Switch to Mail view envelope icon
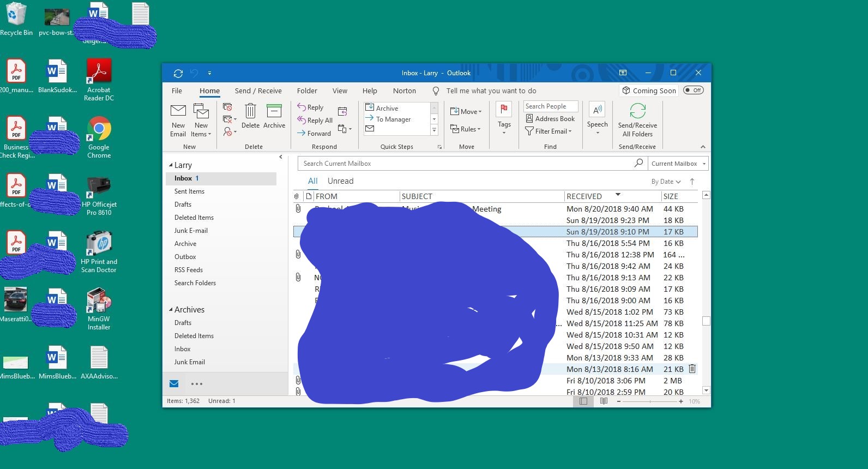The width and height of the screenshot is (868, 469). [174, 384]
